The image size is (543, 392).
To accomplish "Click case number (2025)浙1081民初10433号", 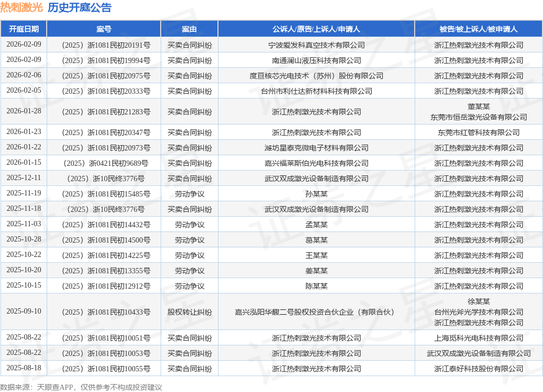I will tap(106, 312).
